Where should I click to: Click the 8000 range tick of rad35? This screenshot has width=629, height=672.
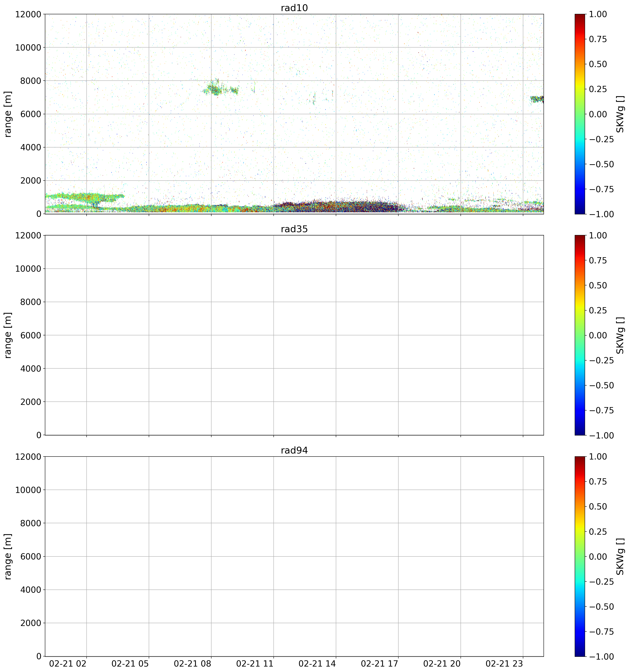point(31,302)
